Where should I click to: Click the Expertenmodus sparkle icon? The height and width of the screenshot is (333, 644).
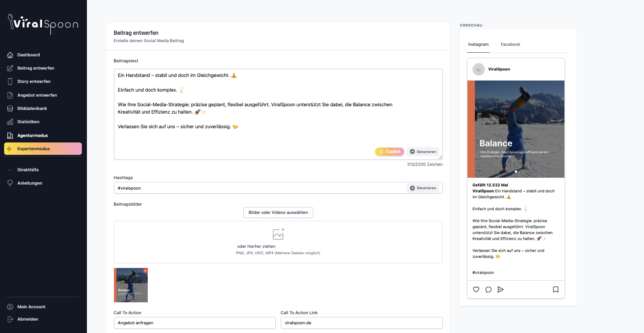click(10, 149)
